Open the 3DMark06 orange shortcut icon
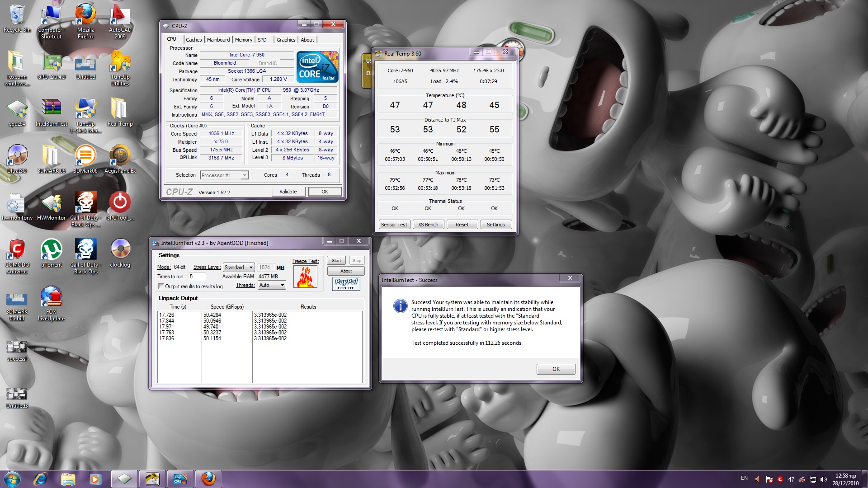 pyautogui.click(x=85, y=159)
